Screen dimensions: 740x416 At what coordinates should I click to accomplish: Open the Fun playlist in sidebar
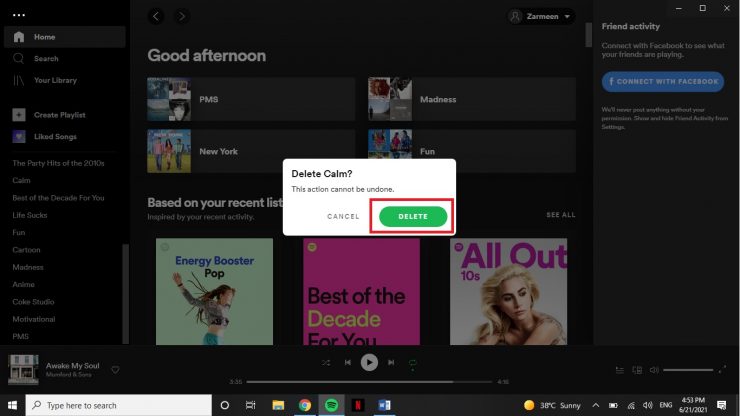coord(18,232)
